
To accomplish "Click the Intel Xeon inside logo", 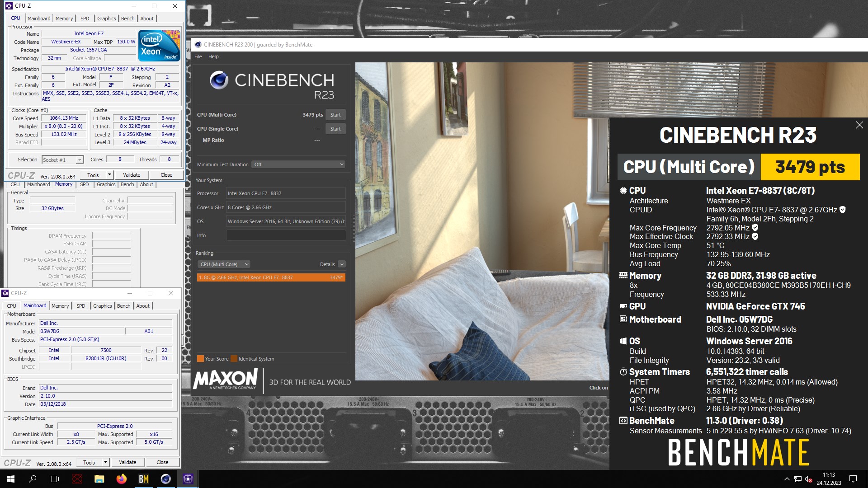I will [x=159, y=45].
